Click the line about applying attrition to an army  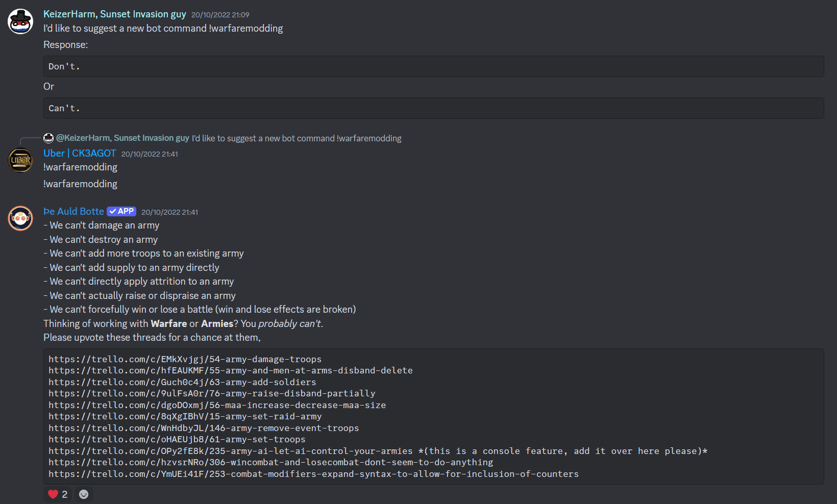[x=139, y=281]
